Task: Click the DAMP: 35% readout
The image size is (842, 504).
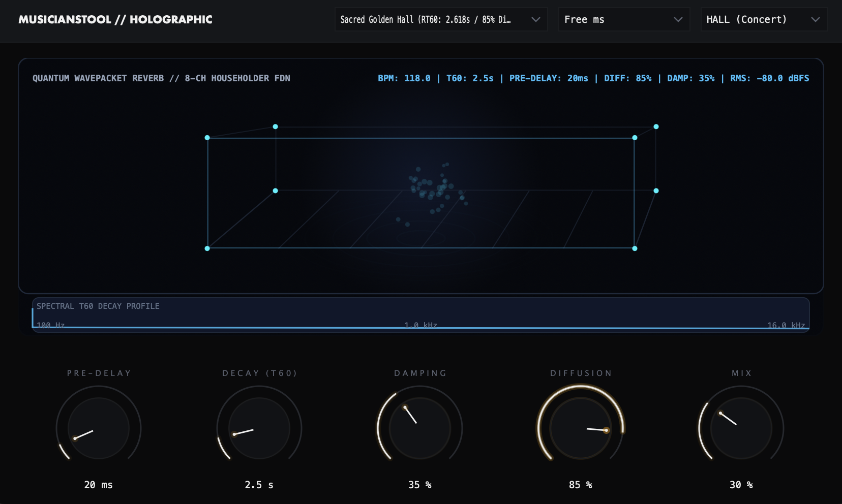Action: [691, 78]
